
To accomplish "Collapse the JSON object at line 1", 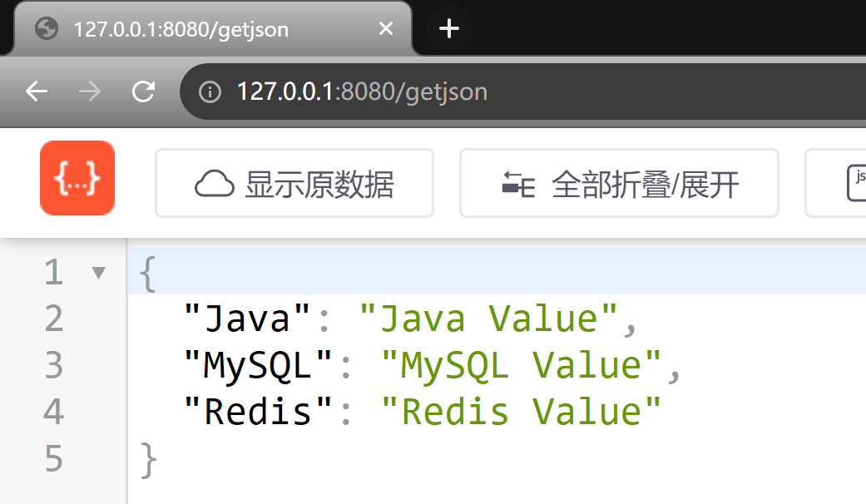I will point(99,272).
